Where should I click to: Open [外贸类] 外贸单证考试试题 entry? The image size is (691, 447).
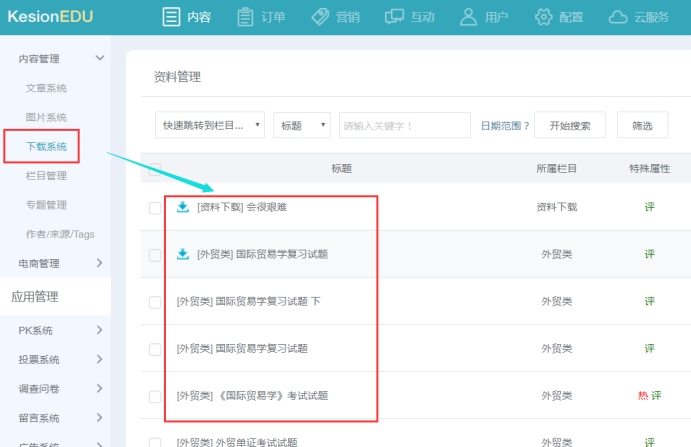237,442
